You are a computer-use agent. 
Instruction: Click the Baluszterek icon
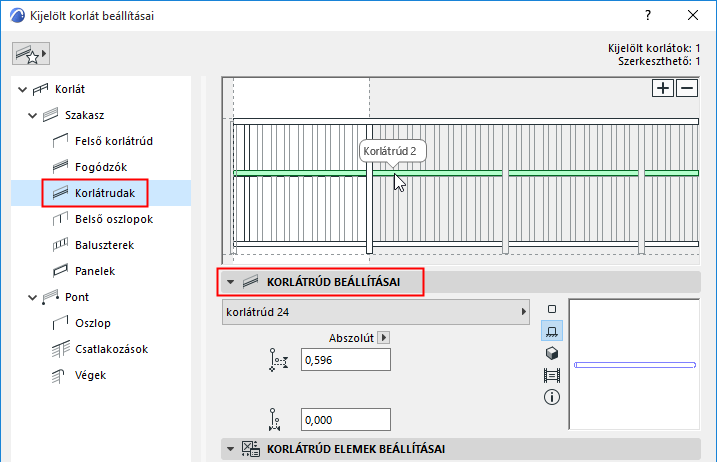(x=60, y=245)
